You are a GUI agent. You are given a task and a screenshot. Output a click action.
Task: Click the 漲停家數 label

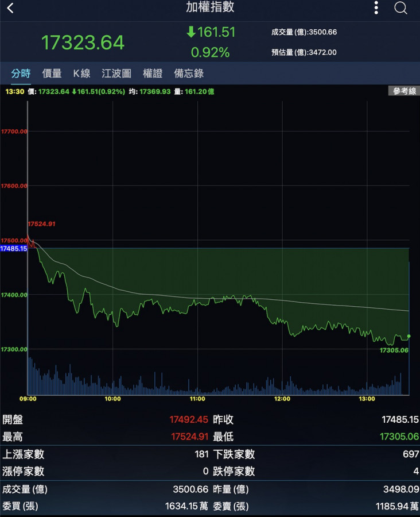click(24, 471)
